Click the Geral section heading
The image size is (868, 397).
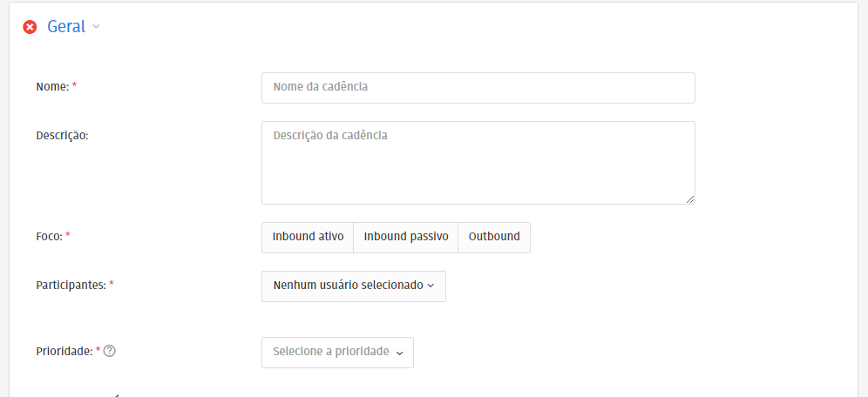66,27
